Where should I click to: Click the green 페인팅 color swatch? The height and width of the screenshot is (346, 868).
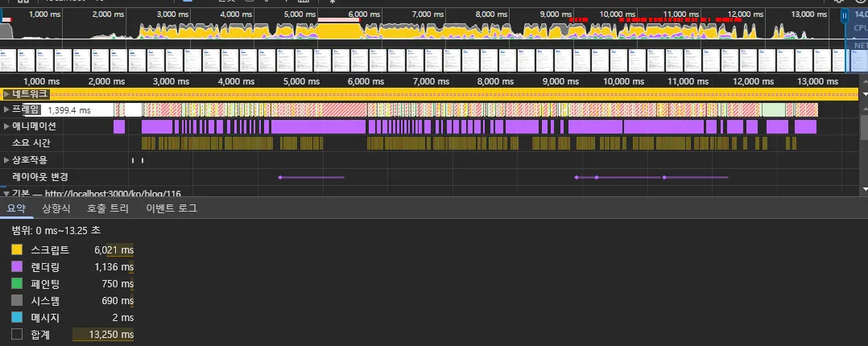(x=17, y=284)
